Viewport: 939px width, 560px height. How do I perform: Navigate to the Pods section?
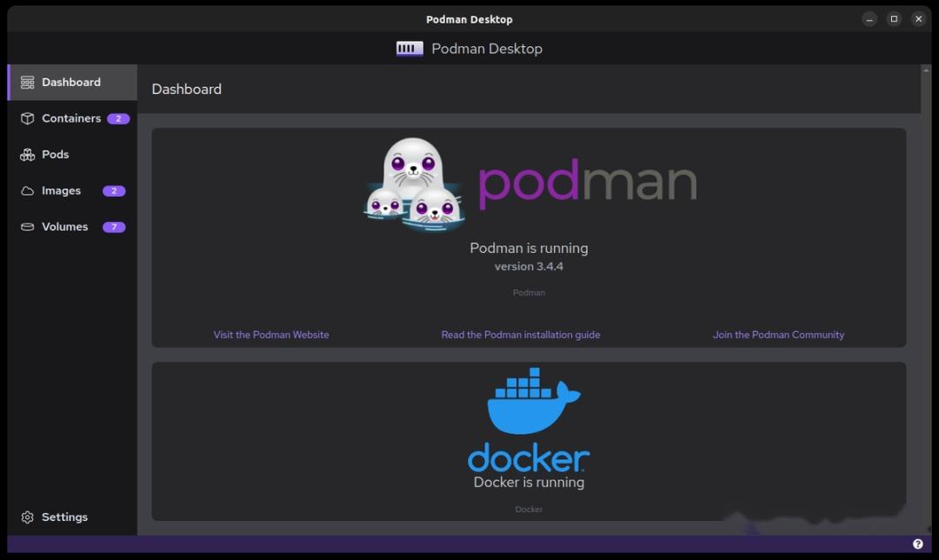click(x=56, y=154)
